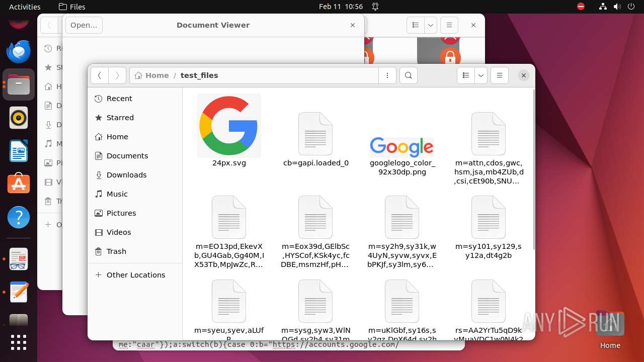Go forward using the test_files window's forward arrow
Image resolution: width=644 pixels, height=362 pixels.
point(117,75)
